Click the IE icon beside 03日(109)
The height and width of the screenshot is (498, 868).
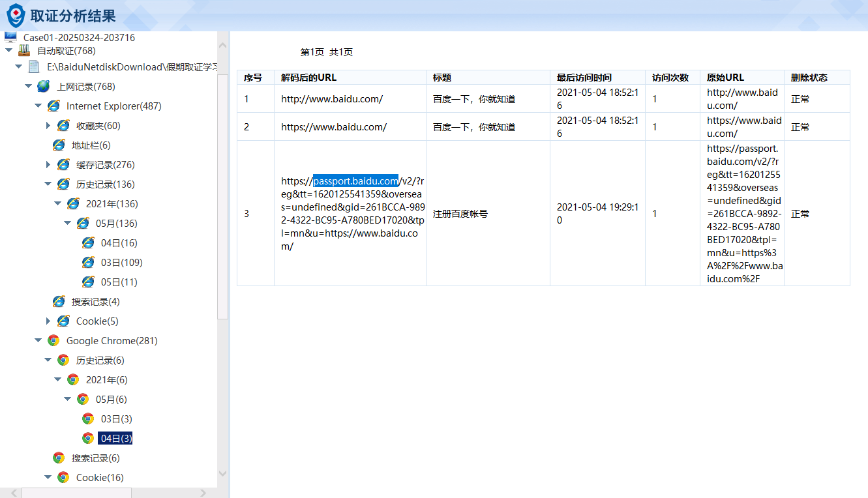pos(88,262)
